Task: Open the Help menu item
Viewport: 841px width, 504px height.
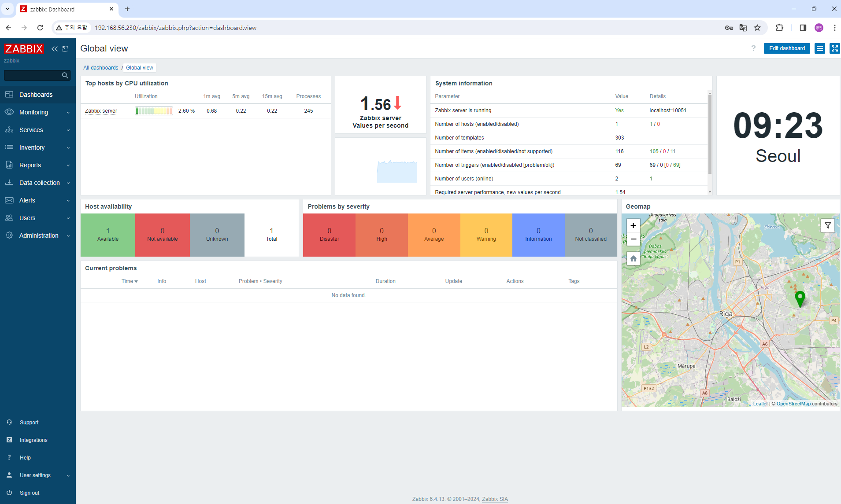Action: point(38,457)
